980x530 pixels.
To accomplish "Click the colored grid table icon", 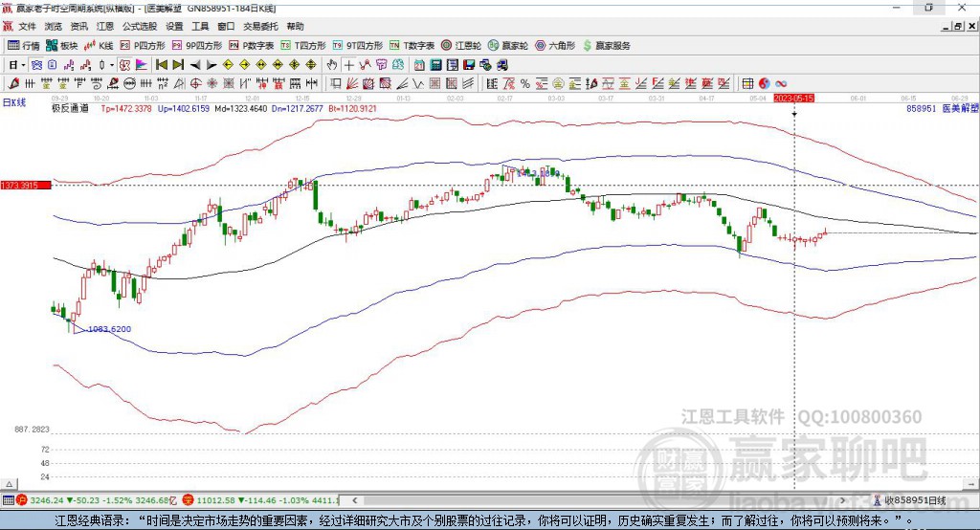I will click(748, 83).
